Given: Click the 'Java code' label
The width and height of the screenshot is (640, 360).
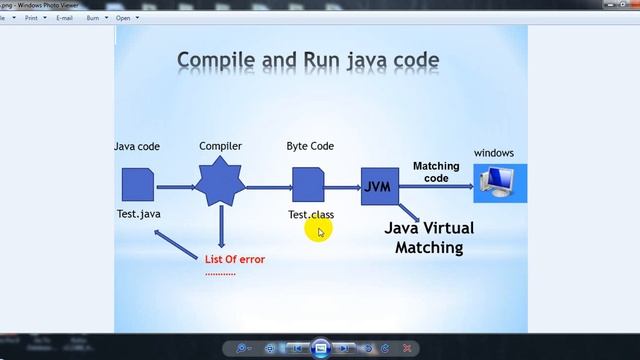Looking at the screenshot, I should click(x=137, y=147).
